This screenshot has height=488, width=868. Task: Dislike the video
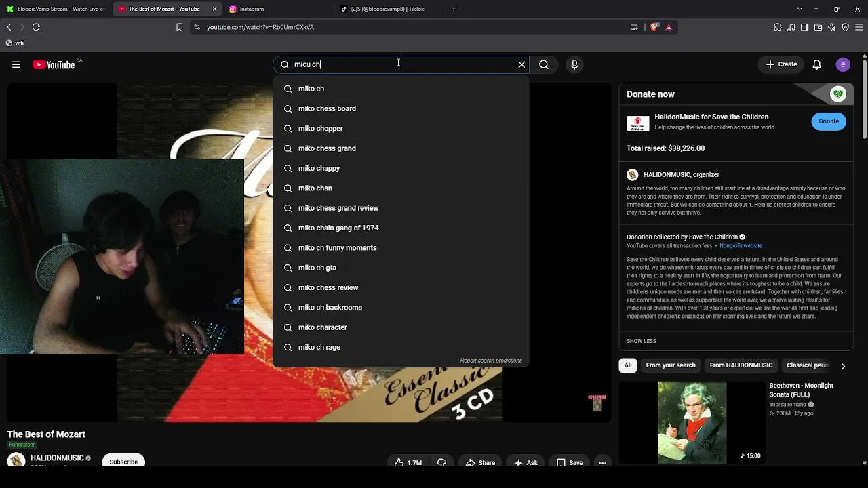[x=442, y=463]
